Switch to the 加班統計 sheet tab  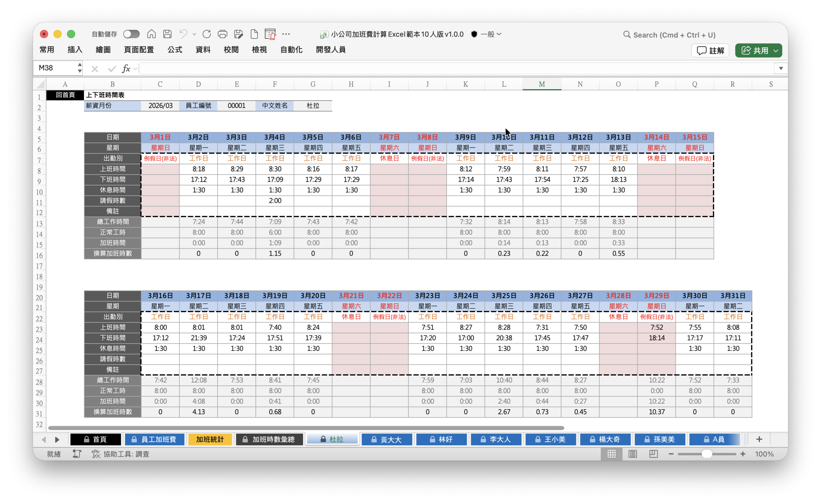pyautogui.click(x=210, y=439)
